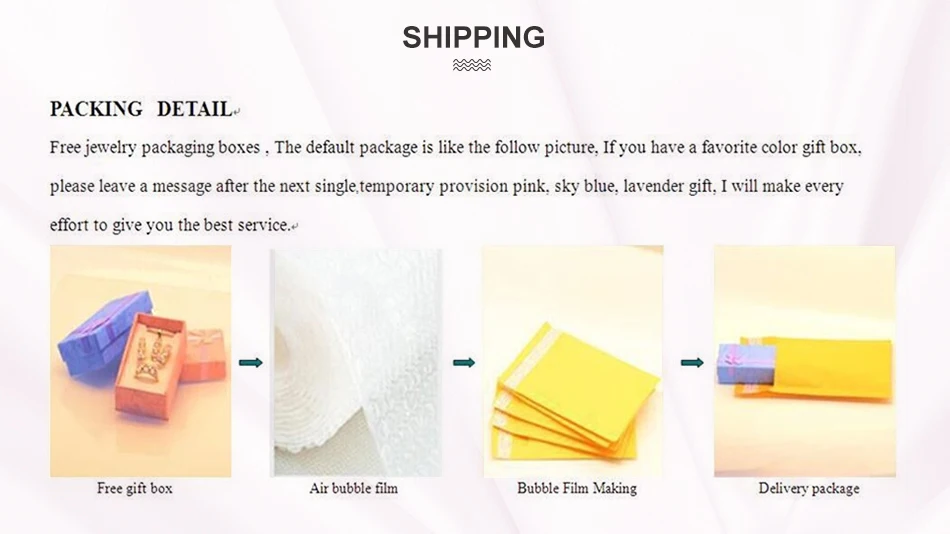This screenshot has height=534, width=950.
Task: Click the 'please leave a message' text line
Action: pos(447,186)
